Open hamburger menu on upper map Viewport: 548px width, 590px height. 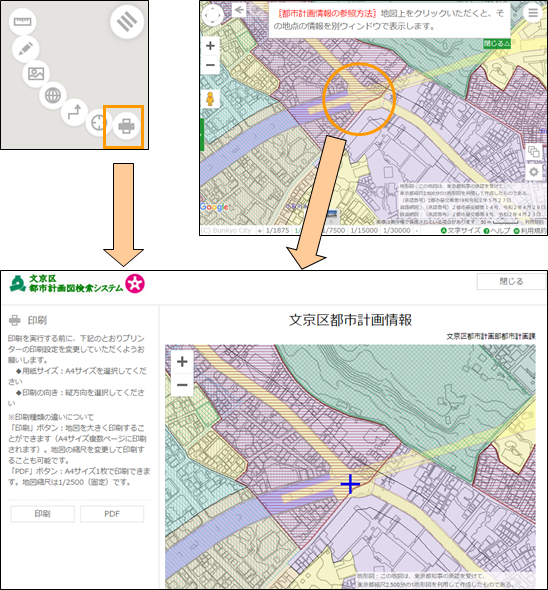tap(533, 13)
